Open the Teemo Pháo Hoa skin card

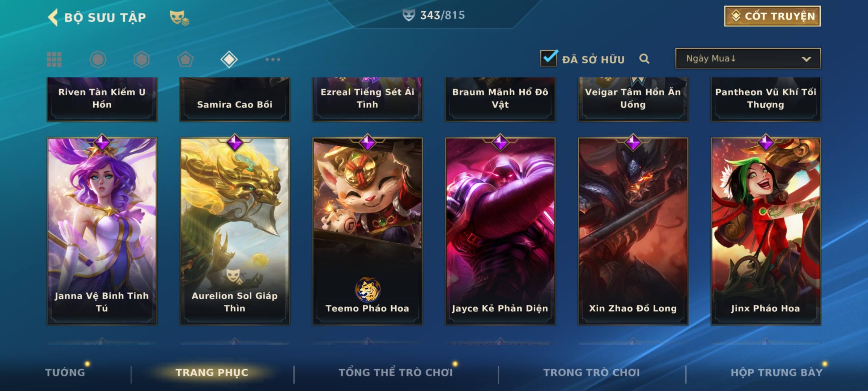367,231
